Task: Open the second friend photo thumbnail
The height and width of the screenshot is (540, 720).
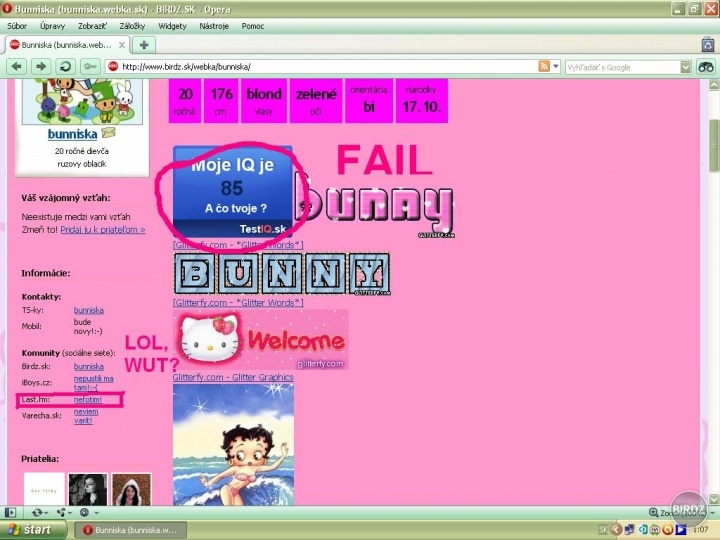Action: 88,489
